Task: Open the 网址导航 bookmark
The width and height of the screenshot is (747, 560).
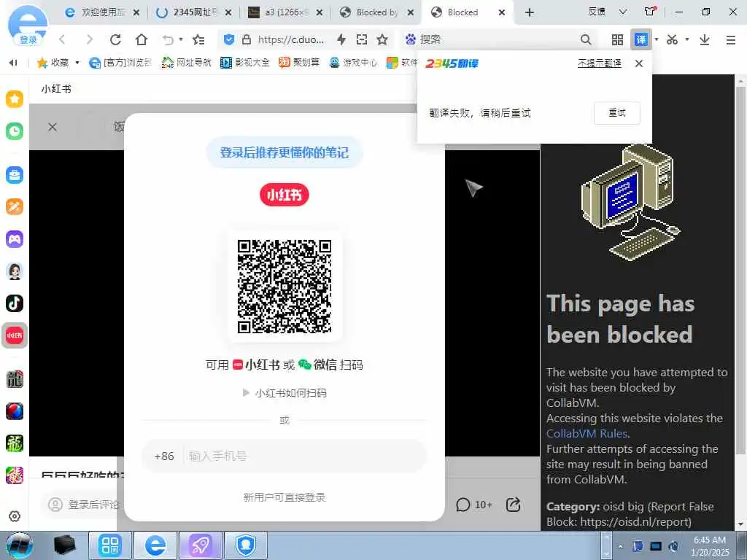Action: [186, 63]
